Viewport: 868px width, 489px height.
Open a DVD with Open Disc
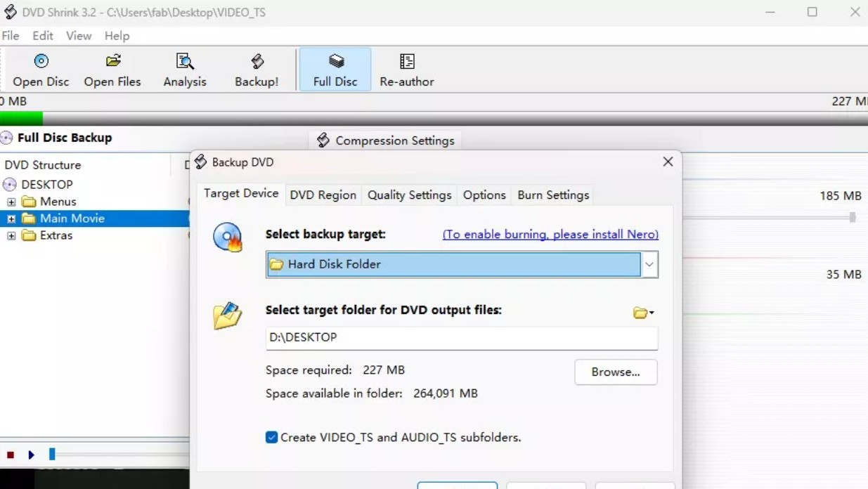point(41,70)
